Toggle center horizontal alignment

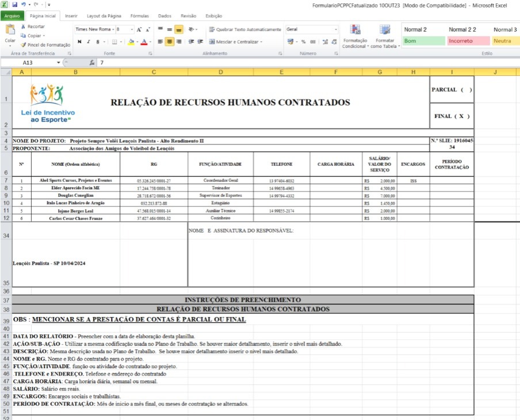[170, 42]
